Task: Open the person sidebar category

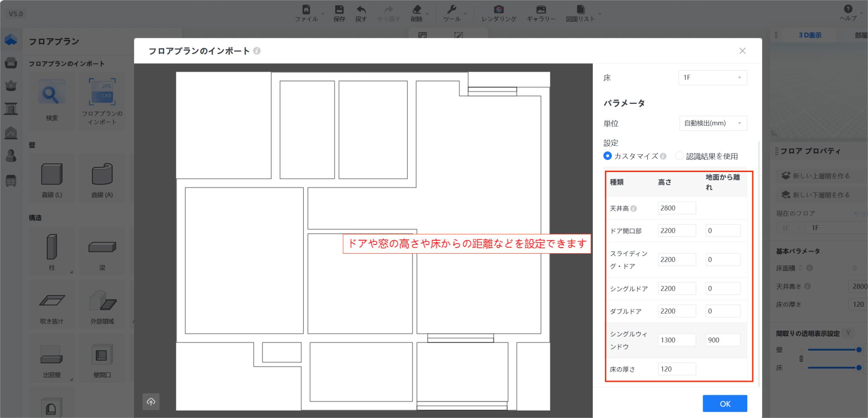Action: pyautogui.click(x=11, y=156)
